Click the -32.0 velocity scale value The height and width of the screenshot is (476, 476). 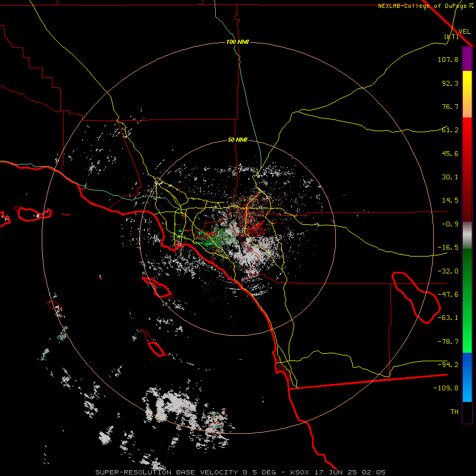(x=448, y=271)
